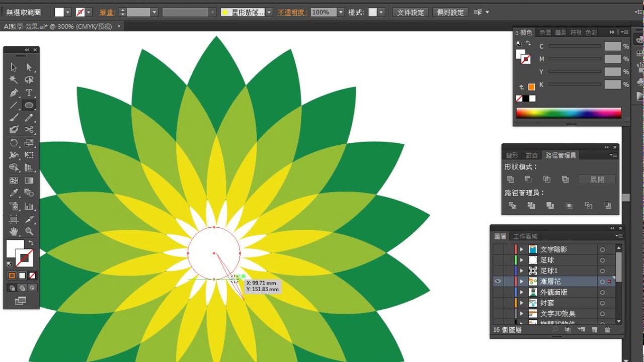
Task: Select the Scissors tool
Action: point(29,130)
